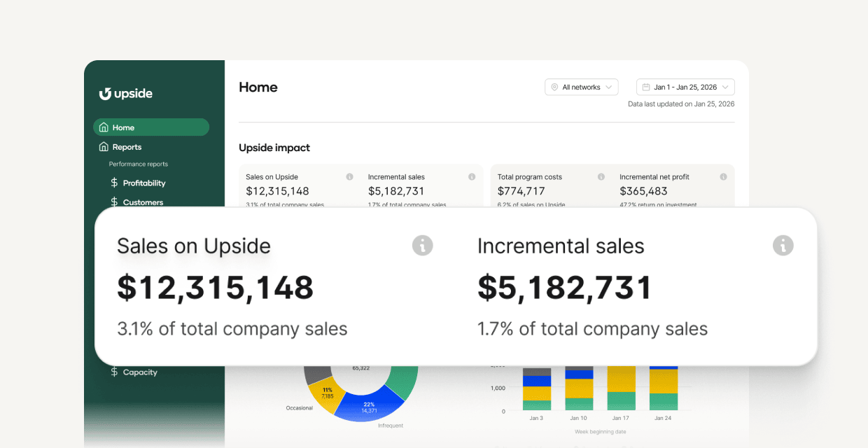
Task: Click the calendar icon in the date filter
Action: pyautogui.click(x=647, y=87)
